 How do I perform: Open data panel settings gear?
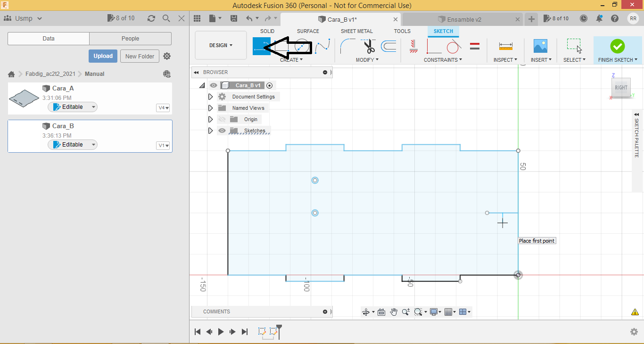167,56
